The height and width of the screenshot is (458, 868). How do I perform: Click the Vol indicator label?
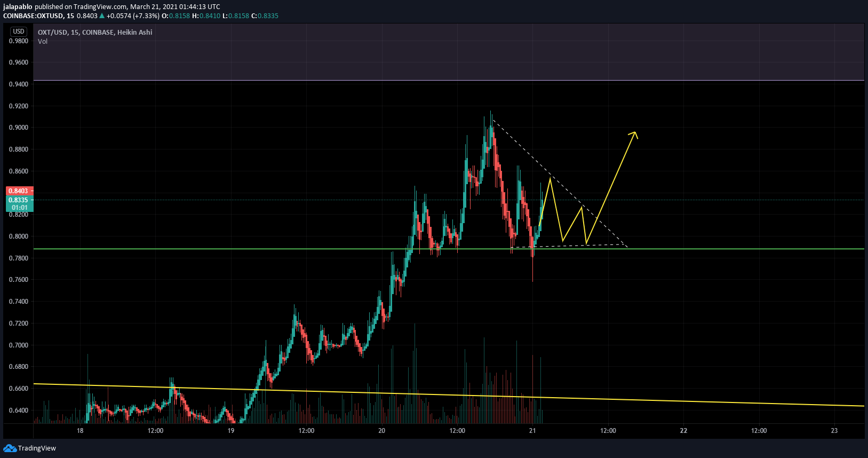[x=43, y=42]
